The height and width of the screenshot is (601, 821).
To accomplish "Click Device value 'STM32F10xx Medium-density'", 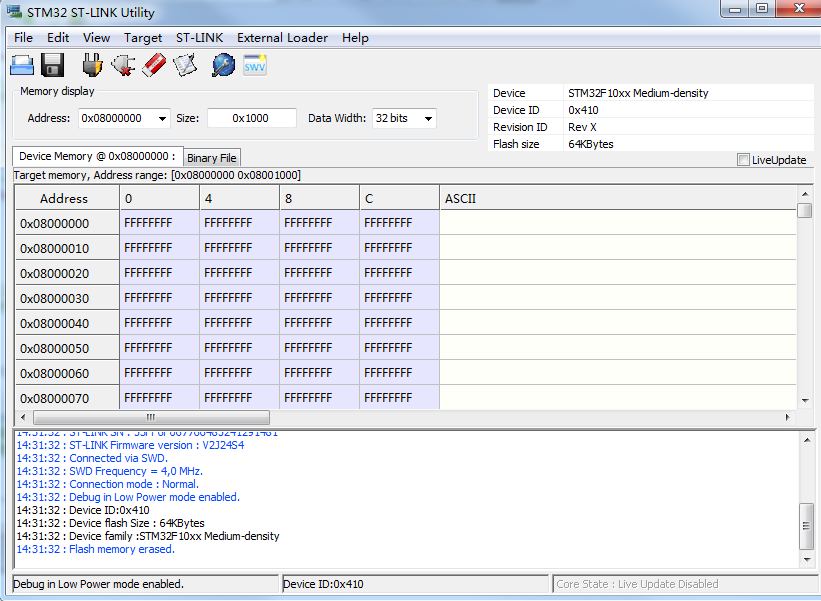I will pos(638,93).
